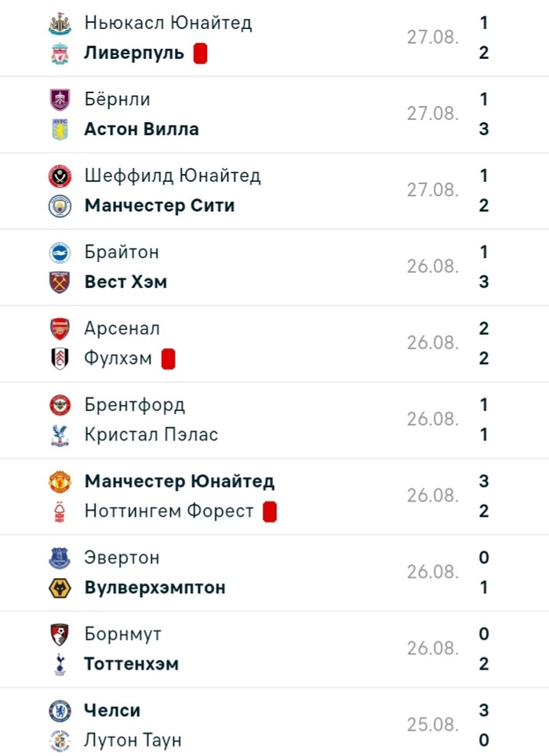549x756 pixels.
Task: Click the Aston Villa club crest
Action: click(60, 129)
